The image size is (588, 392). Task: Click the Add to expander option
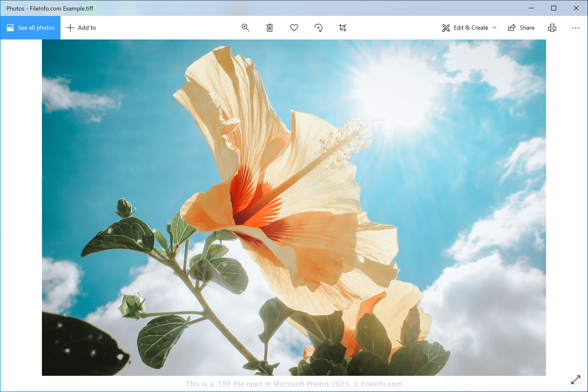click(81, 27)
